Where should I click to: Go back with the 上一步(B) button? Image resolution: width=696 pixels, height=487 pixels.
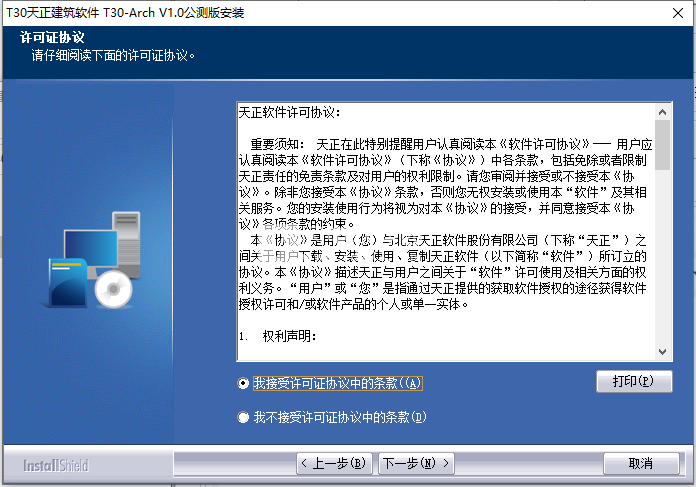[335, 464]
